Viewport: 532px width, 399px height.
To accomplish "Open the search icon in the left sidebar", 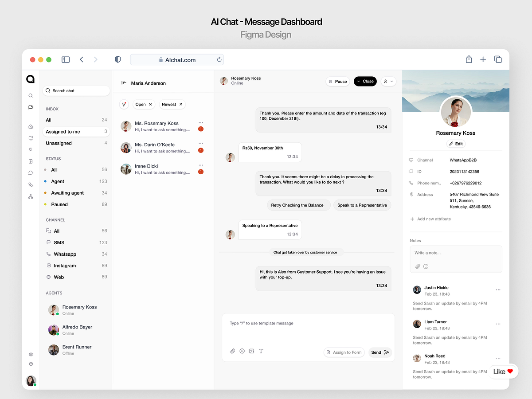I will [31, 95].
